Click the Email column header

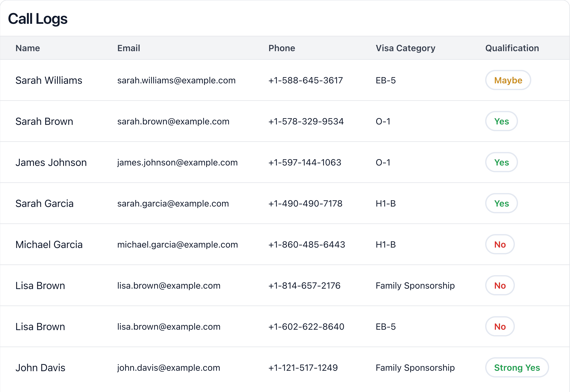point(129,48)
